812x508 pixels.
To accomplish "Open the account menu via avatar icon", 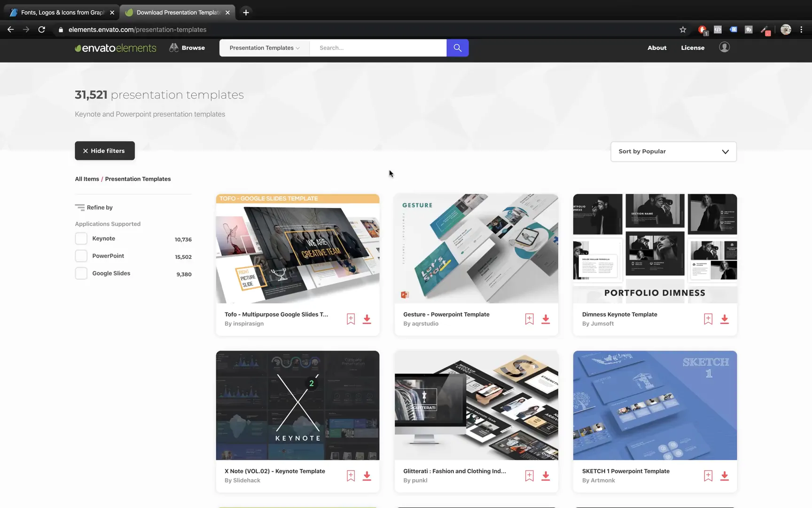I will coord(724,47).
